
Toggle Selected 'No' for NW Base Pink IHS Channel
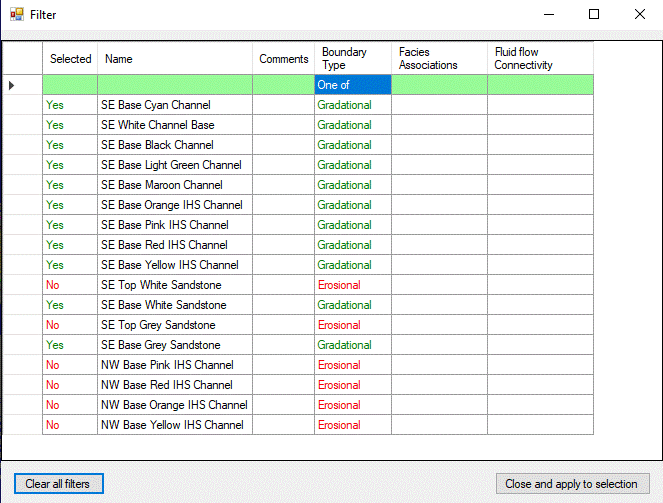(53, 365)
